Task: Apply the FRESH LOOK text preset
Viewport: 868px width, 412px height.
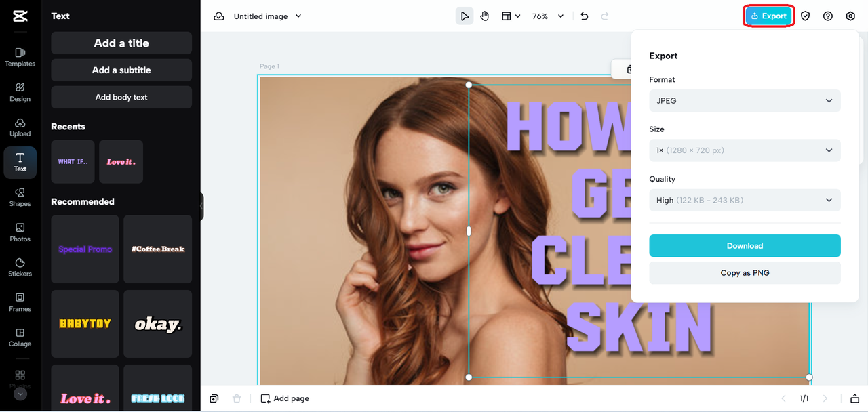Action: coord(157,388)
